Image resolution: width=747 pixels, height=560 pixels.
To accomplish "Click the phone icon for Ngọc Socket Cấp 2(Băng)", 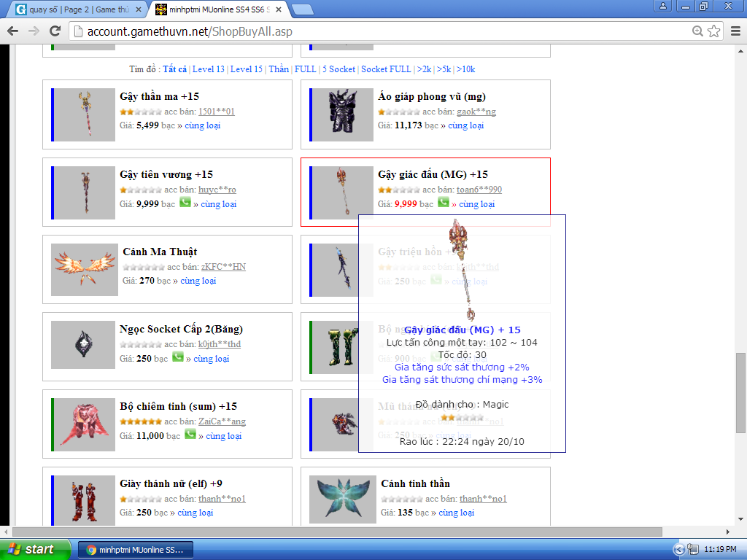I will [x=178, y=357].
